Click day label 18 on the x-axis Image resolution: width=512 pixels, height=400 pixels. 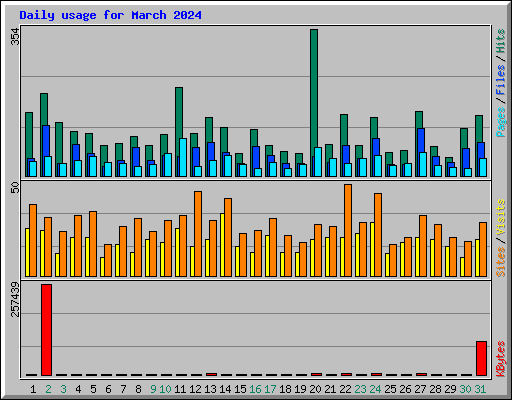tap(285, 389)
